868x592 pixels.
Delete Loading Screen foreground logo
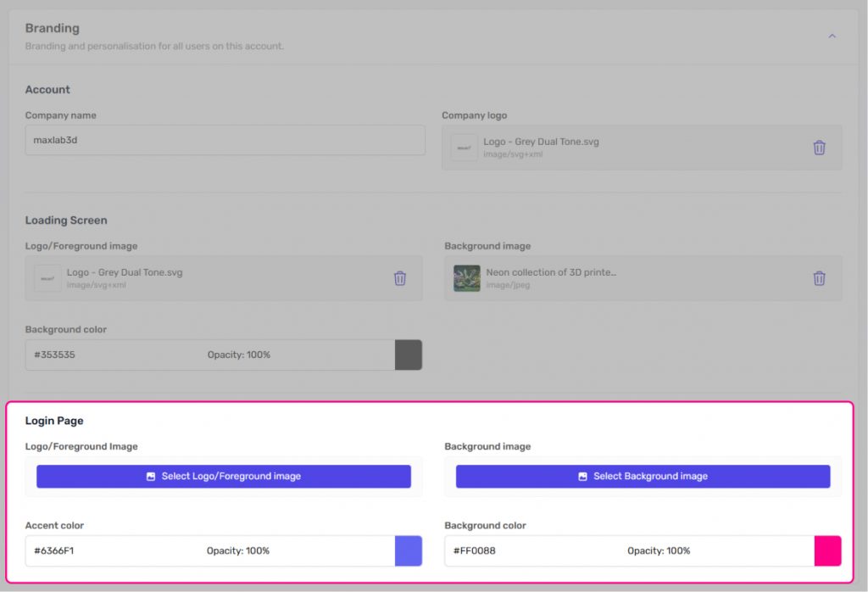pos(400,278)
